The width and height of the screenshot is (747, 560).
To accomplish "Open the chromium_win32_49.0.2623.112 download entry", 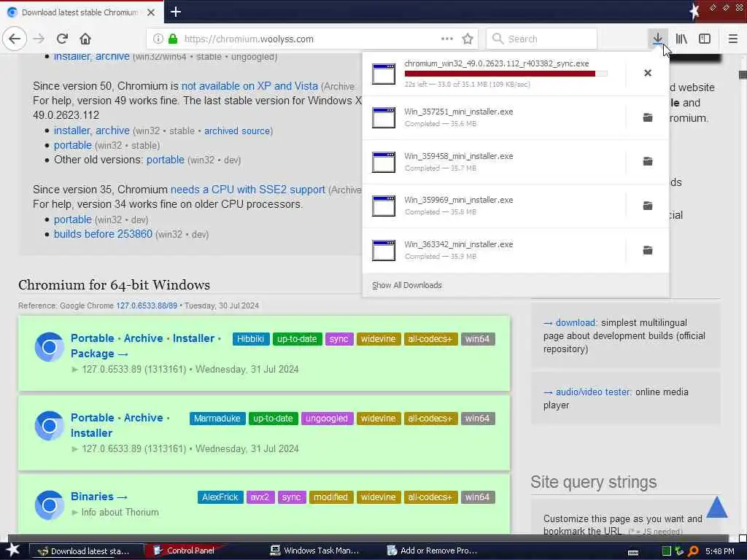I will 494,74.
